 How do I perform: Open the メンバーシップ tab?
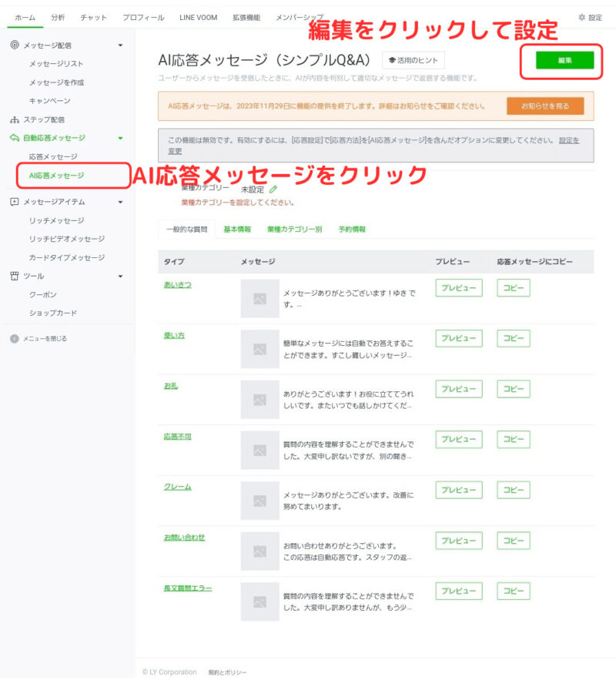[x=300, y=18]
